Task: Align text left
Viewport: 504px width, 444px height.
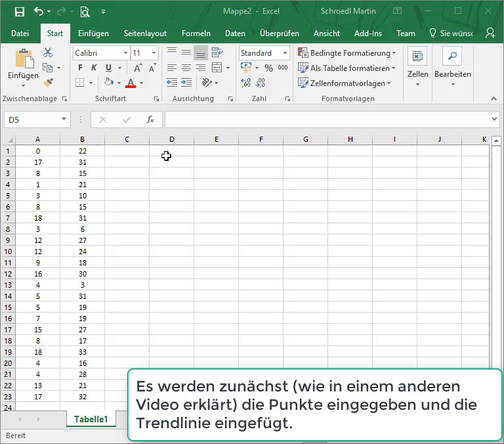Action: coord(172,68)
